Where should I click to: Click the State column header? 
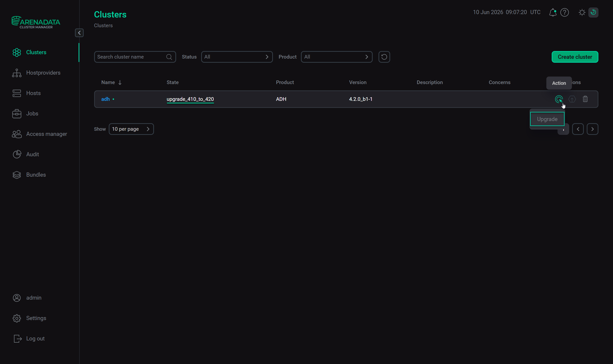coord(172,82)
